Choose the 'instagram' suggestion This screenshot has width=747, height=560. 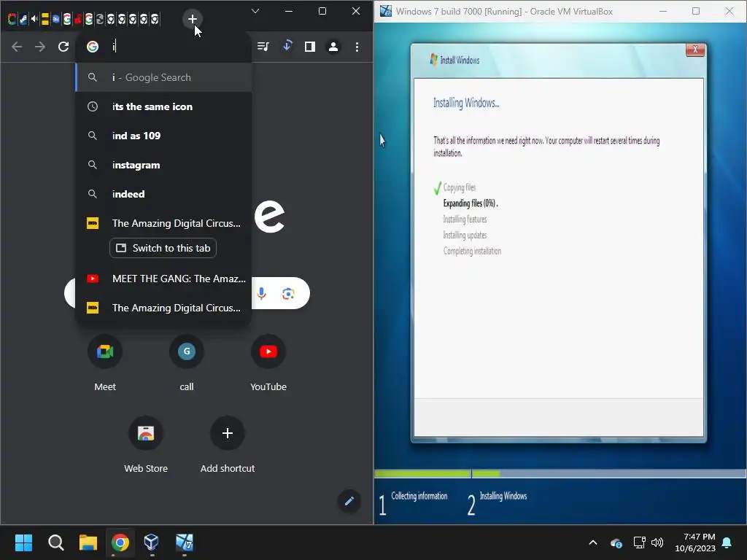tap(163, 165)
